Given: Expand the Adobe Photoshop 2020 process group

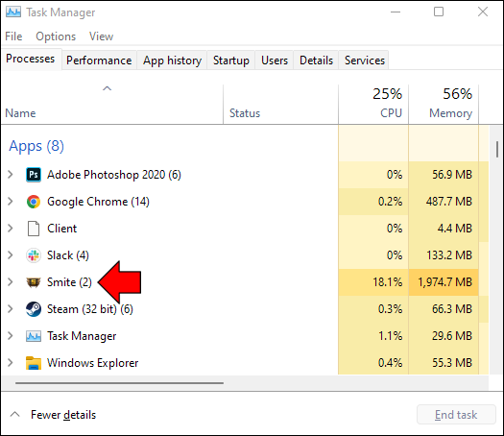Looking at the screenshot, I should [11, 175].
